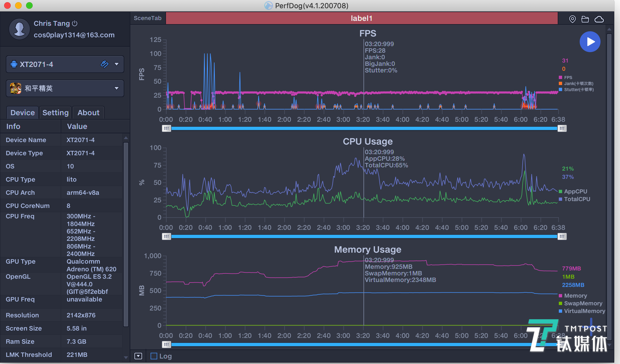
Task: Toggle the VirtualMemory legend entry
Action: [x=582, y=311]
